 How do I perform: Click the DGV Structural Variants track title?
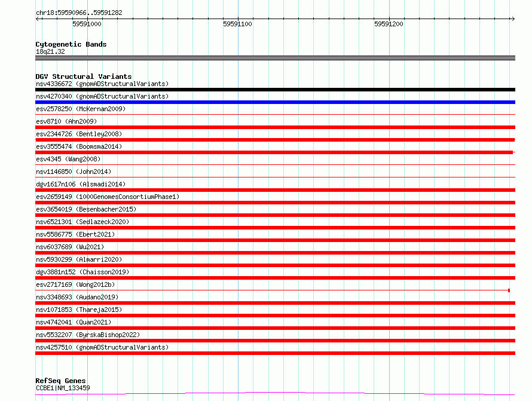pyautogui.click(x=83, y=76)
